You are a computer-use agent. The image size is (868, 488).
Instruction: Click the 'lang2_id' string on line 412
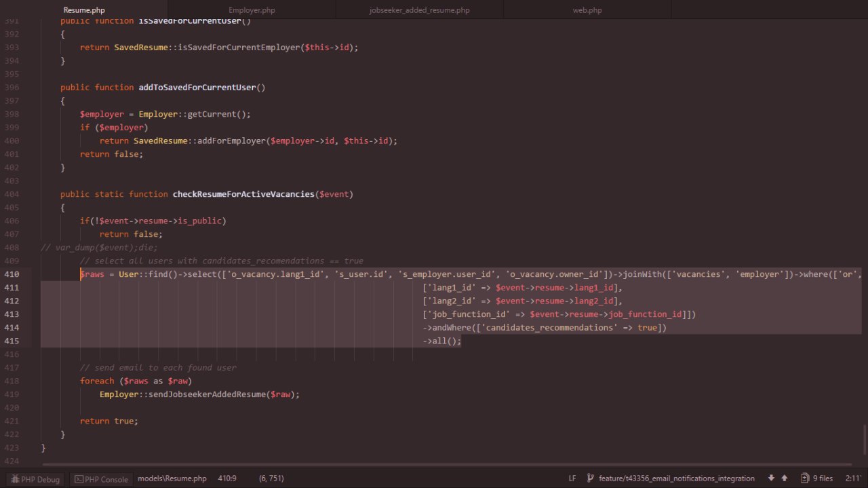point(452,301)
